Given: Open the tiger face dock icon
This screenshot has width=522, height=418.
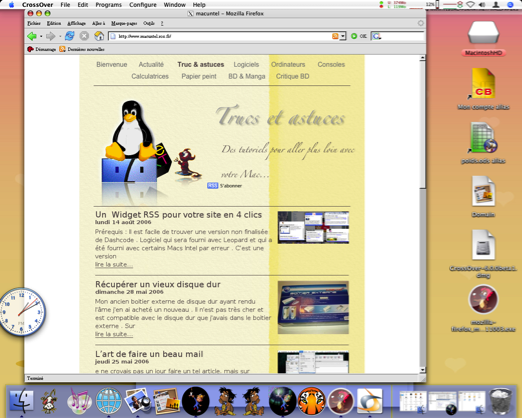Looking at the screenshot, I should [x=311, y=401].
